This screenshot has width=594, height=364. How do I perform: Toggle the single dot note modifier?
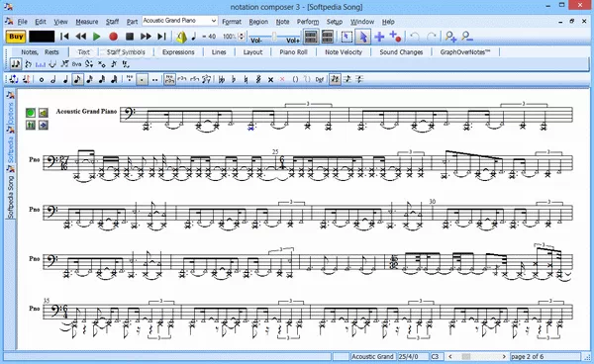click(x=142, y=80)
